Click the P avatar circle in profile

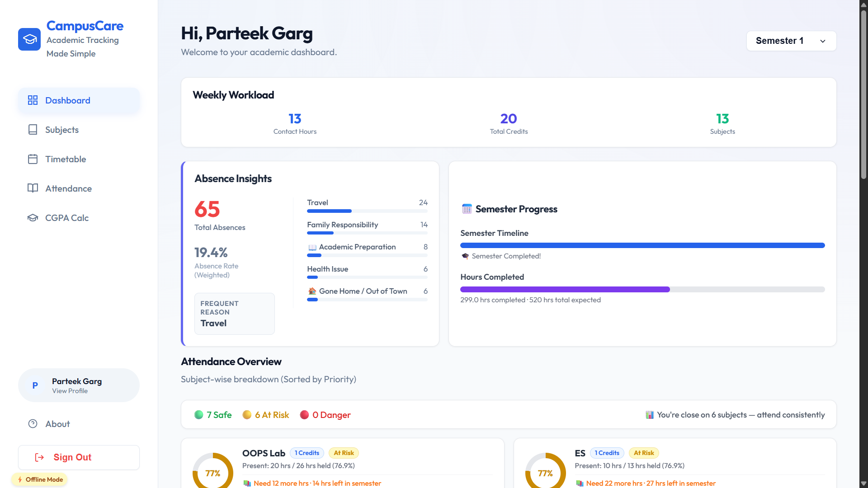(35, 385)
